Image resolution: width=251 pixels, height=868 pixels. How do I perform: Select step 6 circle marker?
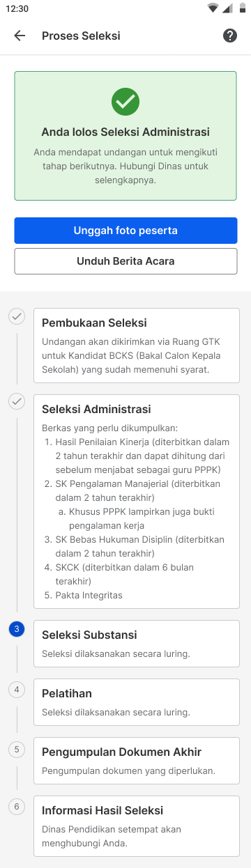(x=17, y=807)
